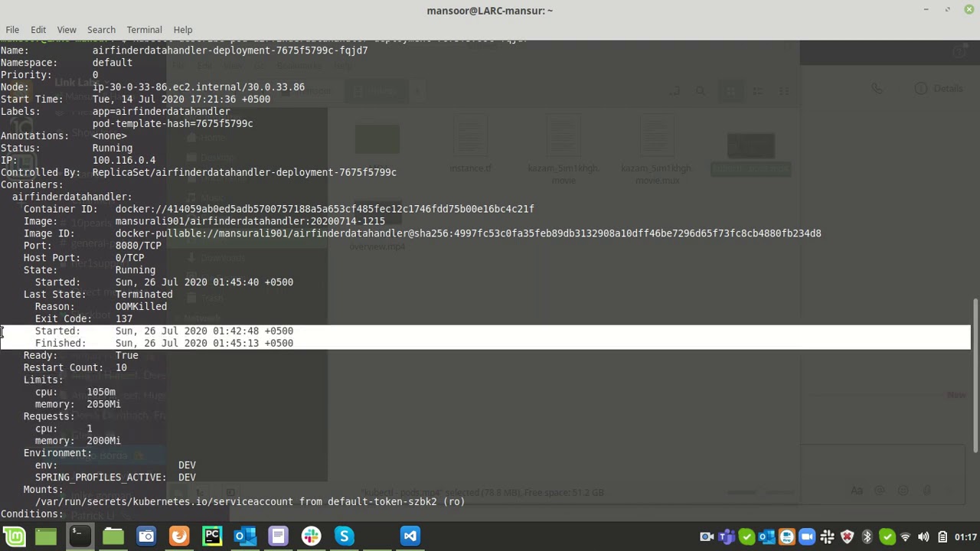Click the 'ReplicaSet/airfinderdatahandler-deployment-7675f5799c' text
The width and height of the screenshot is (980, 551).
(244, 173)
